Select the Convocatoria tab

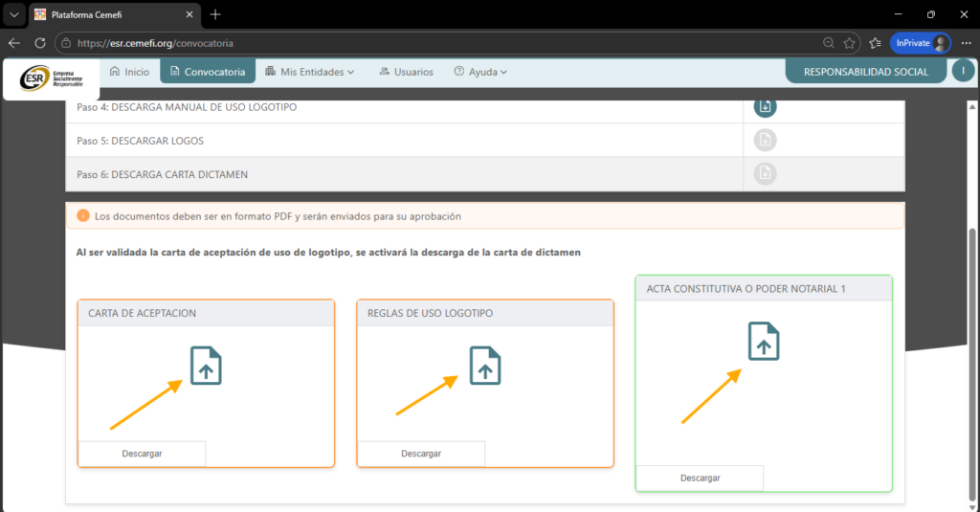point(207,72)
